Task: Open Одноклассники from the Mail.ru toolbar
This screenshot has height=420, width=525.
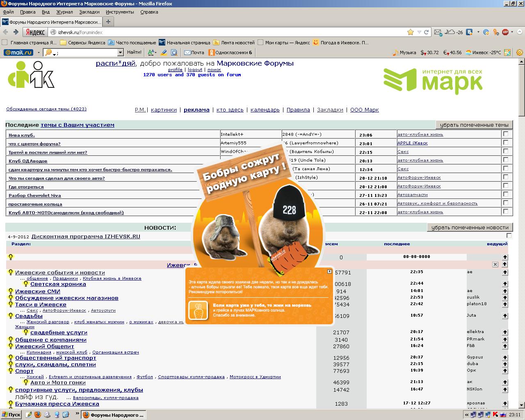Action: 230,52
